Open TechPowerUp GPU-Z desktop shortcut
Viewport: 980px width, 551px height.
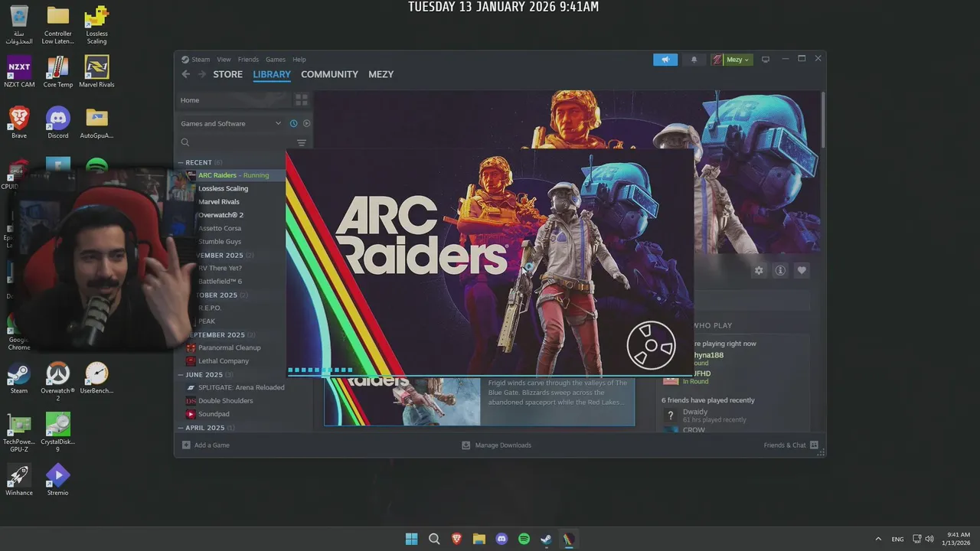click(19, 432)
